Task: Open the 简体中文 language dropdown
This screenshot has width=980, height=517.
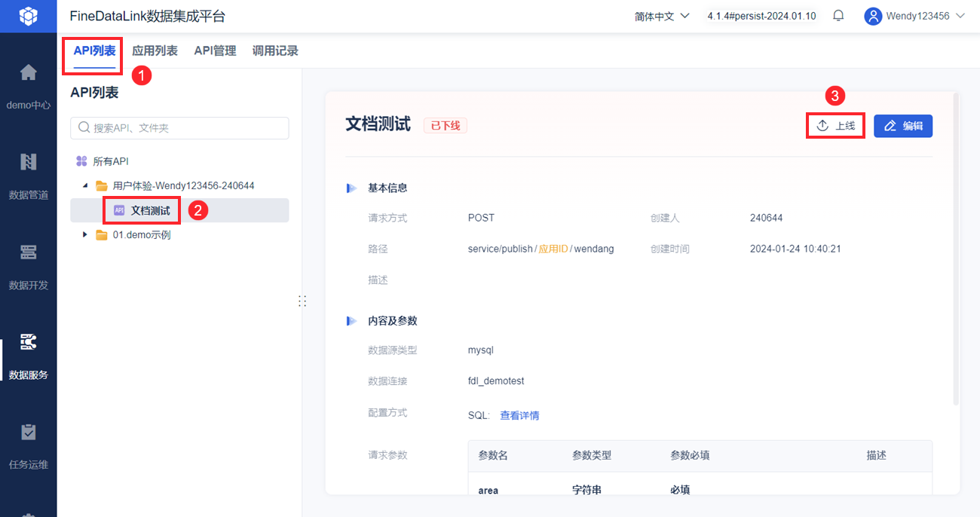Action: click(662, 16)
